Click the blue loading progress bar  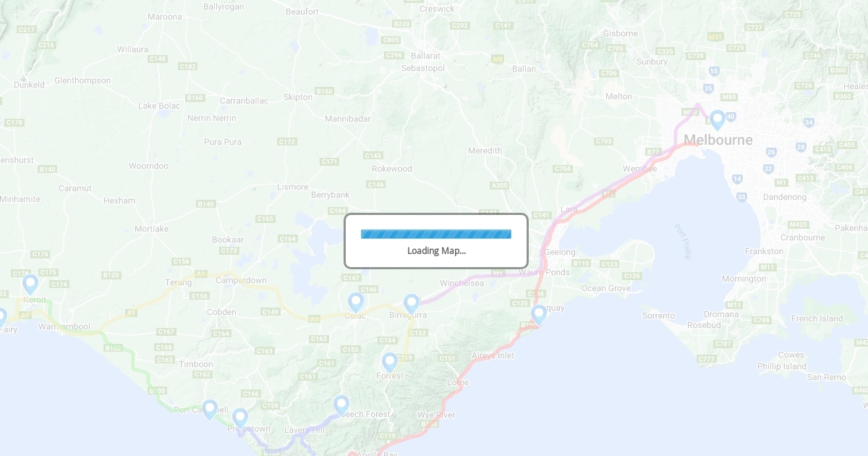click(436, 234)
